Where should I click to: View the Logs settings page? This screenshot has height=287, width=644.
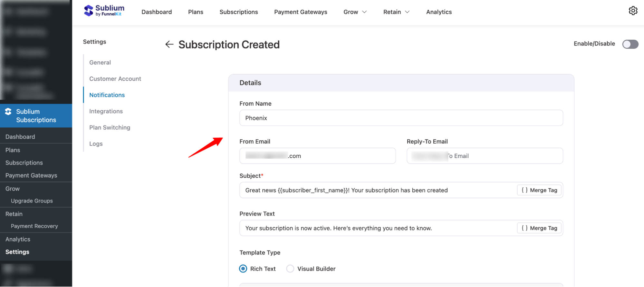tap(96, 143)
